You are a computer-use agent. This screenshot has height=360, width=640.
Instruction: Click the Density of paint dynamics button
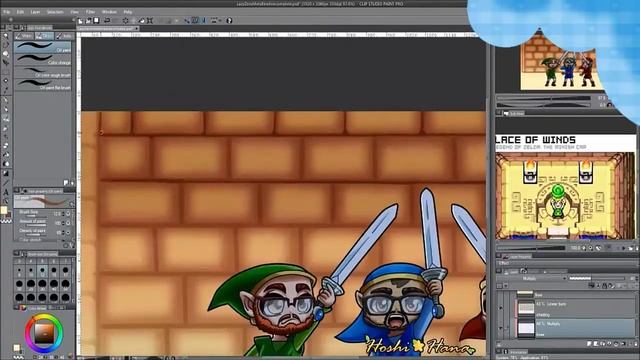pos(68,233)
